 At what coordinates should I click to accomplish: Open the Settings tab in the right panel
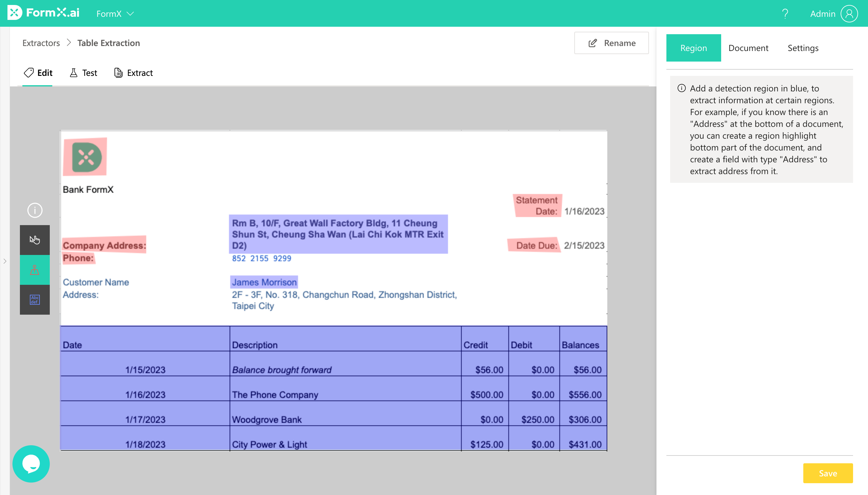click(x=803, y=48)
